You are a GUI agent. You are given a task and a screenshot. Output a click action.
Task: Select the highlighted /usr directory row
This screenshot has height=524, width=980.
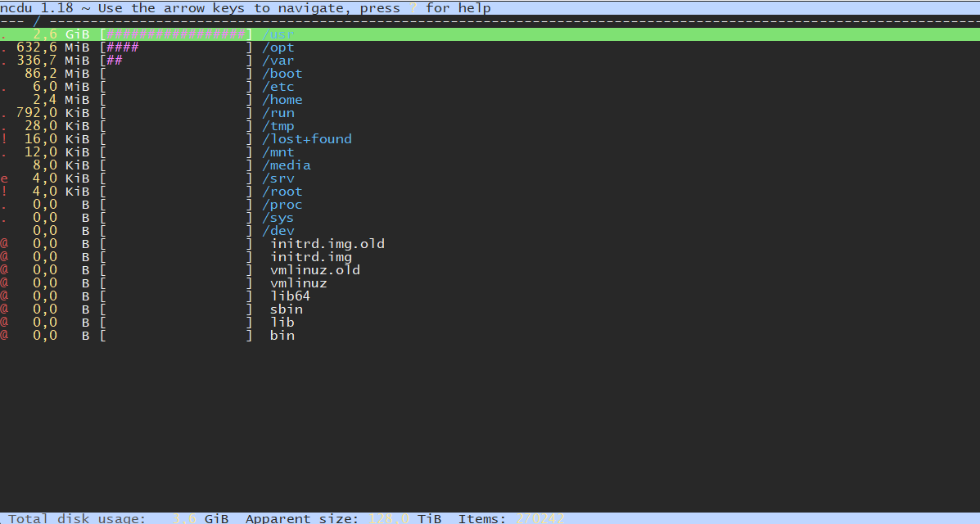[278, 34]
